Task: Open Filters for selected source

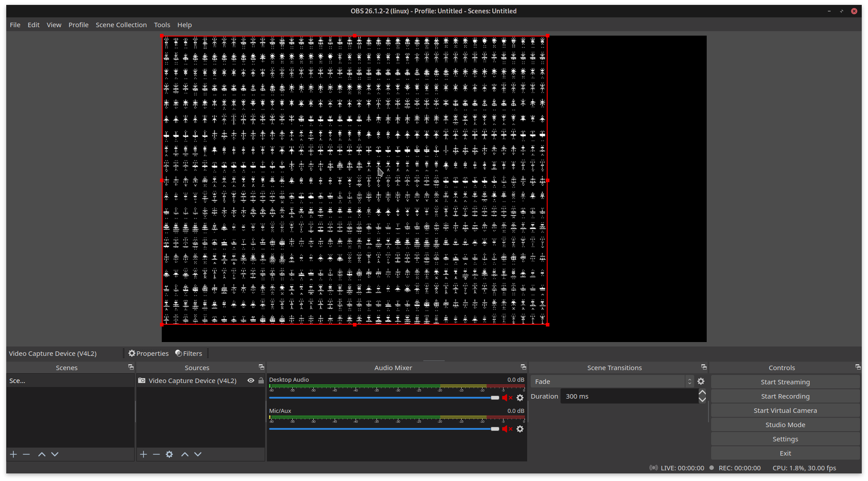Action: tap(189, 354)
